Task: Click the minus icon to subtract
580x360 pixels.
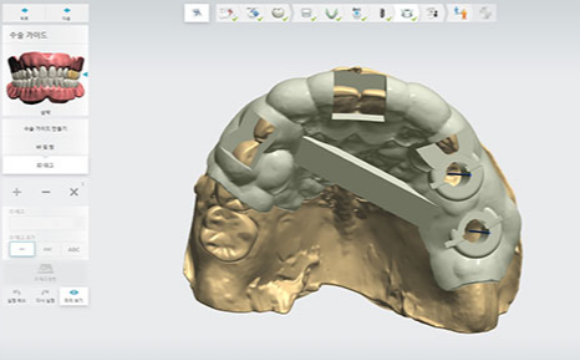Action: click(x=45, y=192)
